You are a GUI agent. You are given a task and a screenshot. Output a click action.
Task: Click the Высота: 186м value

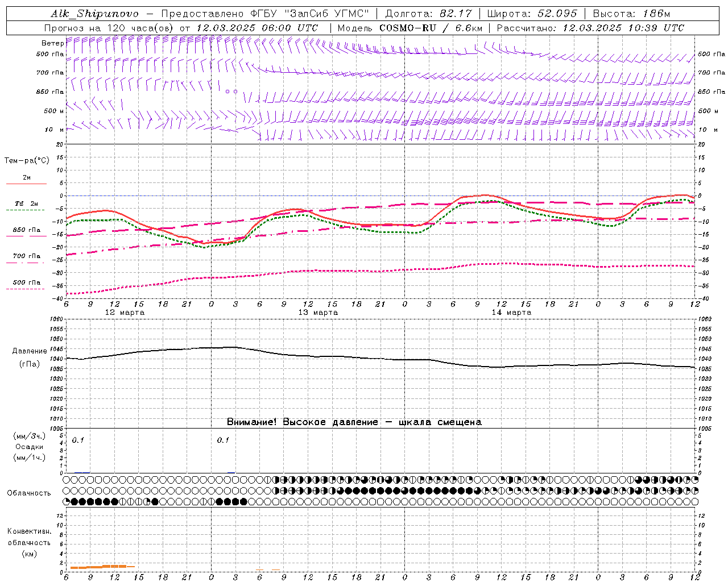point(631,14)
